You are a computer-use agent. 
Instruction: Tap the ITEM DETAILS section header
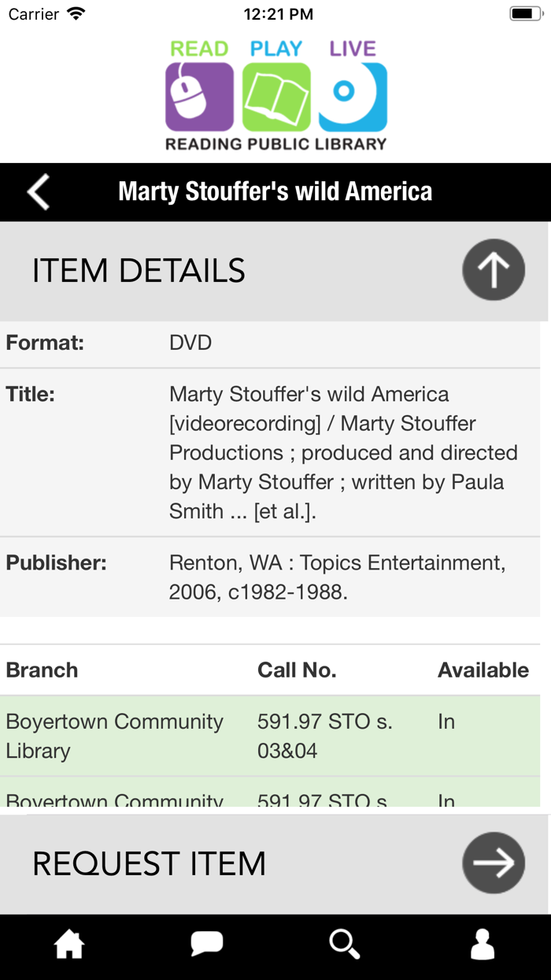(139, 271)
